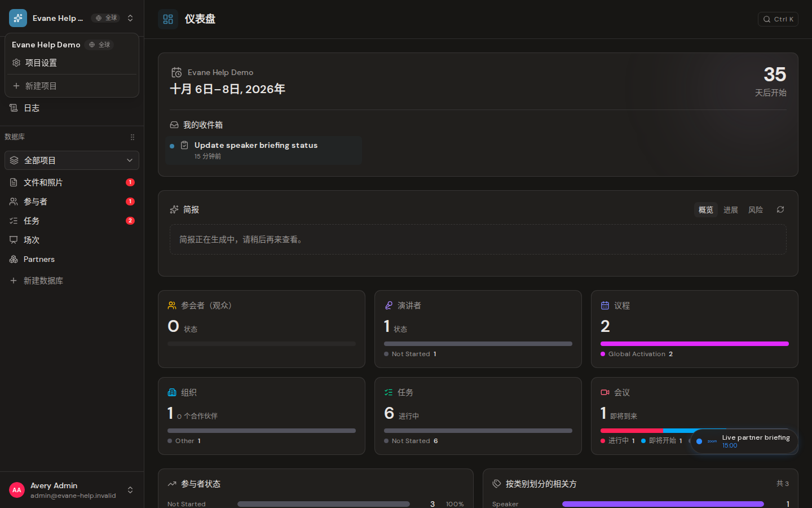Click the 进行中 1 legend in 会议
The width and height of the screenshot is (812, 508).
pos(618,441)
